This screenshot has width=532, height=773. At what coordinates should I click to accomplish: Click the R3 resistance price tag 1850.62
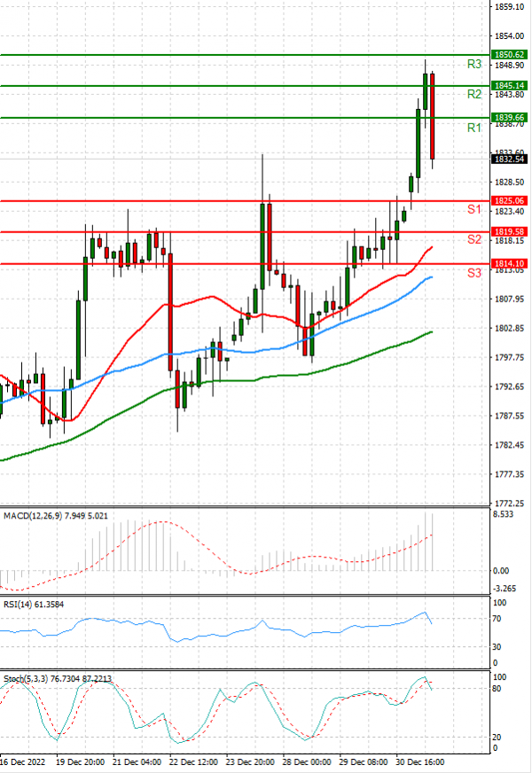(509, 55)
